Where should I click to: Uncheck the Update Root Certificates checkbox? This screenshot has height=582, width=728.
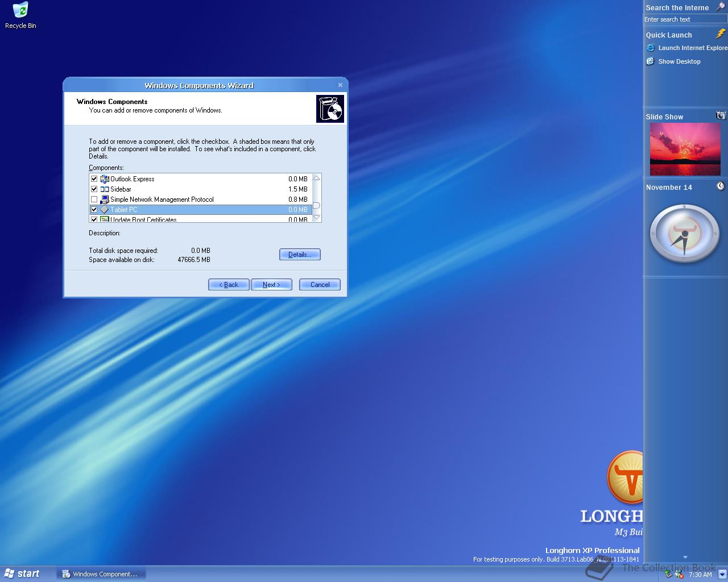[x=94, y=219]
